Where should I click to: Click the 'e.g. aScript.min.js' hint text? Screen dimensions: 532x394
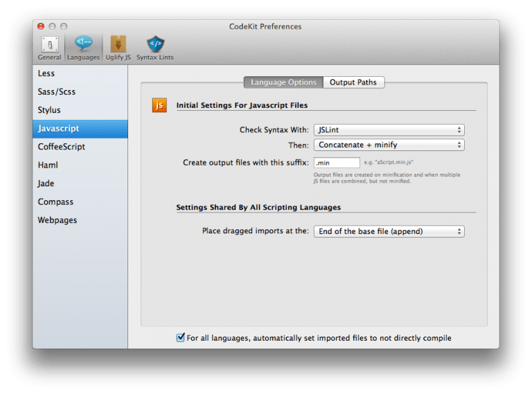[389, 163]
